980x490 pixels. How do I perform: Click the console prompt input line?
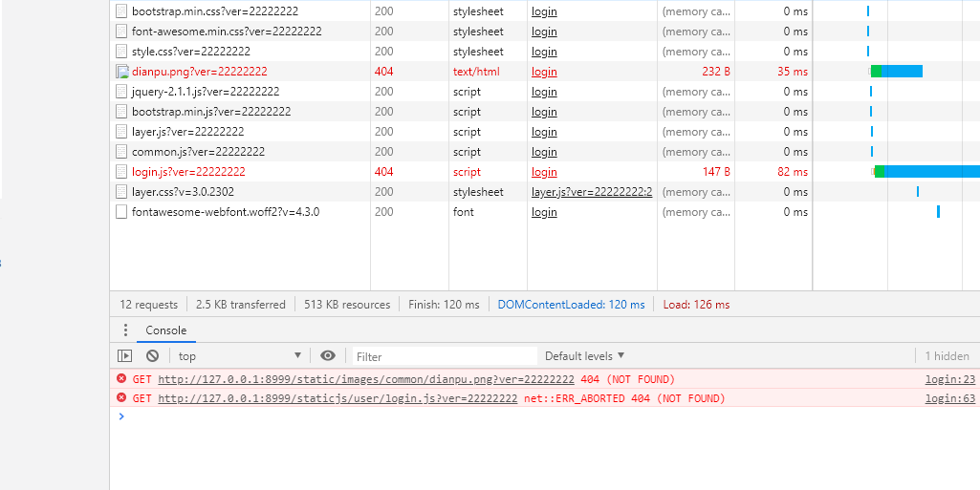click(x=544, y=416)
